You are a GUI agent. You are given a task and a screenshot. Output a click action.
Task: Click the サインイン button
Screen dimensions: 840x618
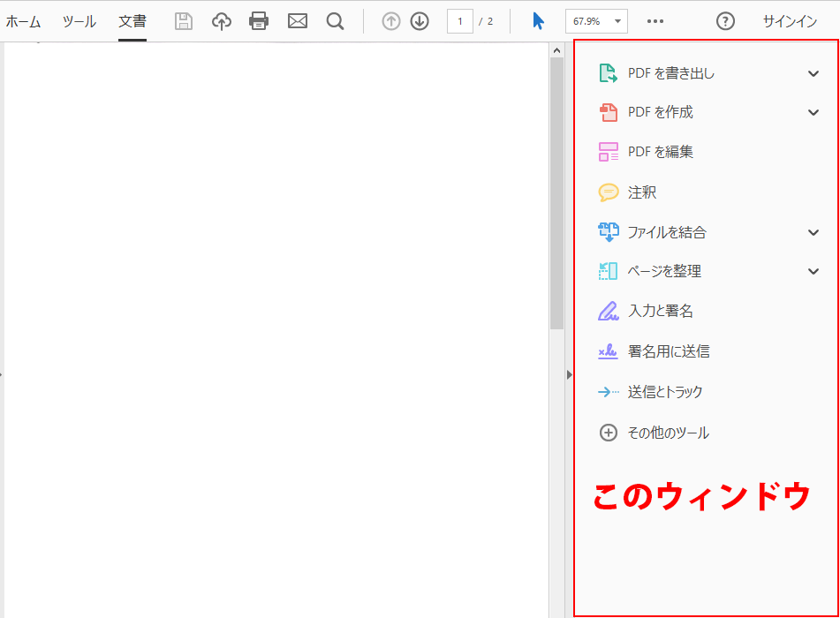coord(790,21)
